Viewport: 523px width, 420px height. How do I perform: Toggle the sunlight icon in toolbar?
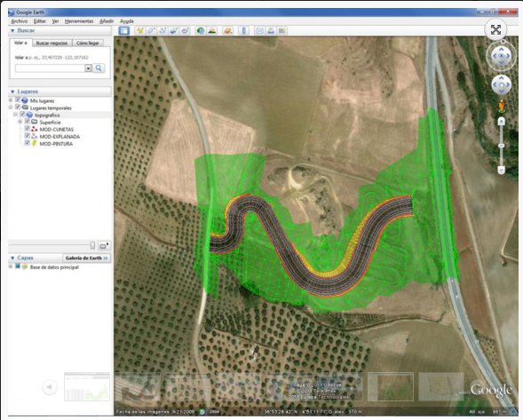(212, 31)
